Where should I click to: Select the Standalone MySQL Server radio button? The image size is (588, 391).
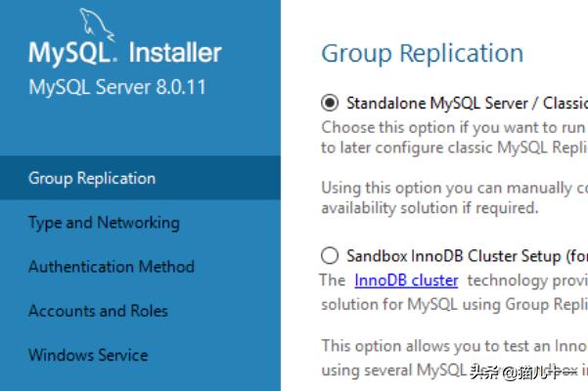(330, 103)
